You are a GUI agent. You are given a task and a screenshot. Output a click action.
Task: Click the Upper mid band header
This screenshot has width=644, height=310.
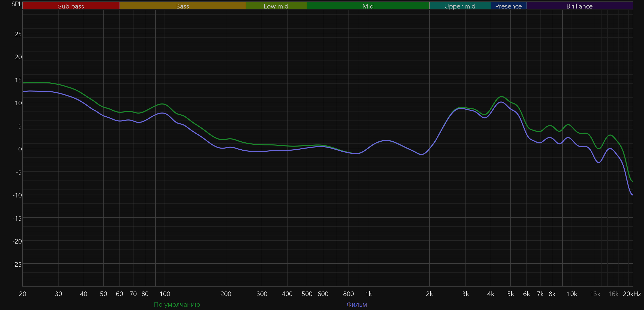point(460,6)
